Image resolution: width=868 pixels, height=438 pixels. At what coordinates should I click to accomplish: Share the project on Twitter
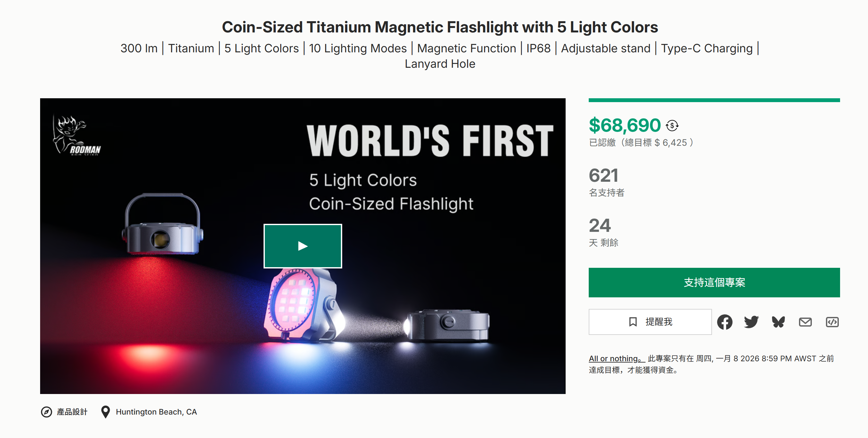(751, 322)
